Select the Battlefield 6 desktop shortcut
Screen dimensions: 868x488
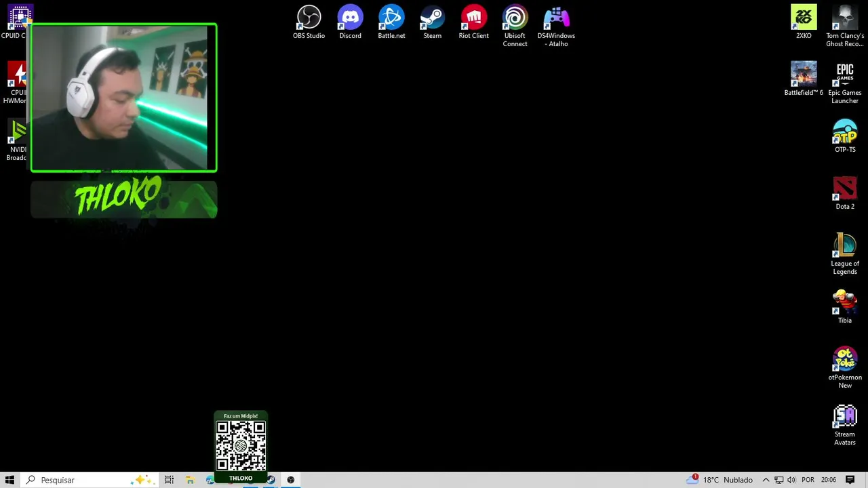tap(804, 79)
